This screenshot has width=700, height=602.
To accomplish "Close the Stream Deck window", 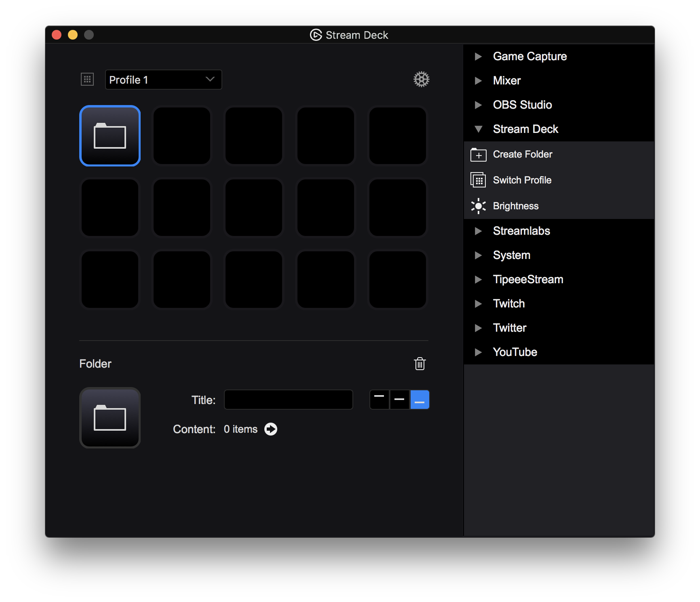I will 57,35.
